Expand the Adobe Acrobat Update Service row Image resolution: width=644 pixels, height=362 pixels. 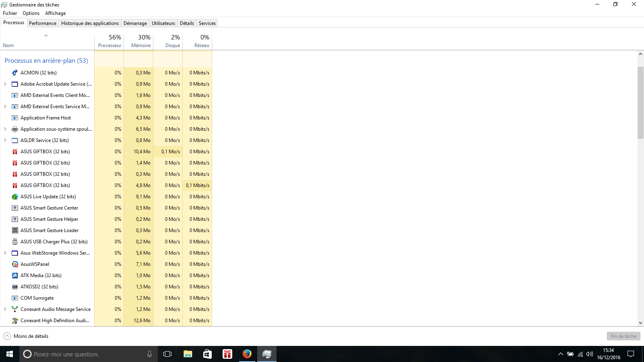(x=5, y=84)
